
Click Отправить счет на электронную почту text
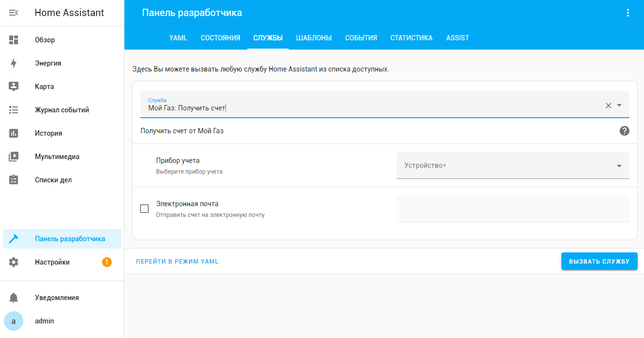[210, 214]
